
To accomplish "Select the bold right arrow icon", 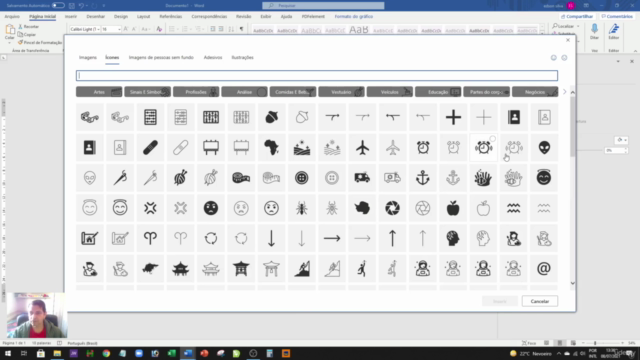I will coord(332,238).
